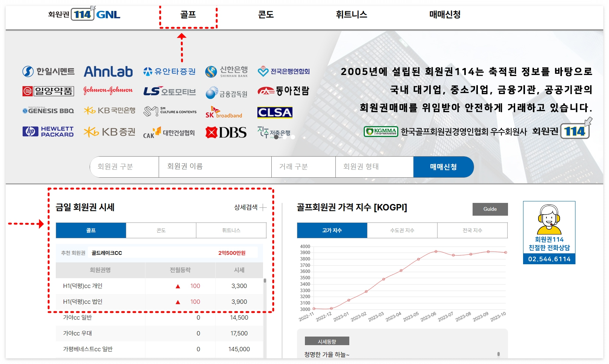This screenshot has width=609, height=364.
Task: Click the 대한건설협회 logo
Action: pyautogui.click(x=169, y=133)
